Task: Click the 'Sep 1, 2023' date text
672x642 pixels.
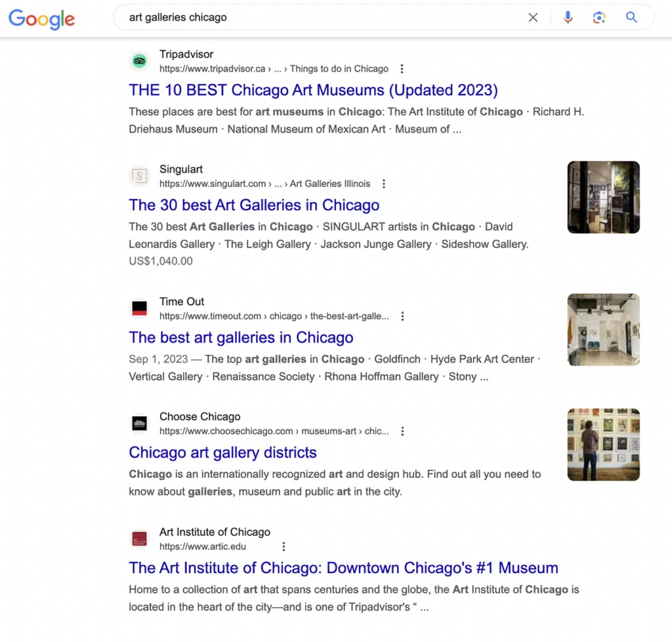Action: click(x=158, y=359)
